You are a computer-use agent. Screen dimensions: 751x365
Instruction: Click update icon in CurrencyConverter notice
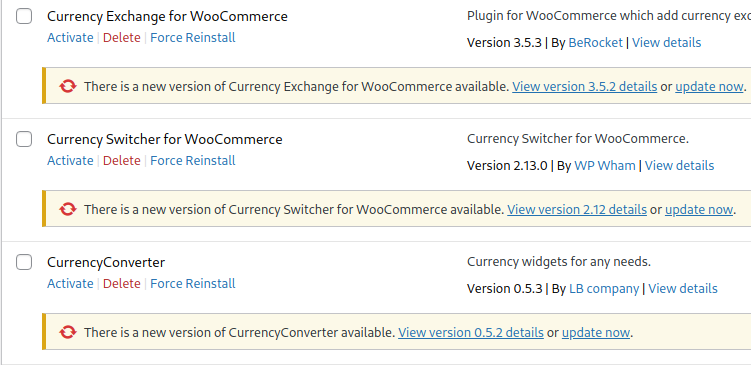pyautogui.click(x=68, y=332)
